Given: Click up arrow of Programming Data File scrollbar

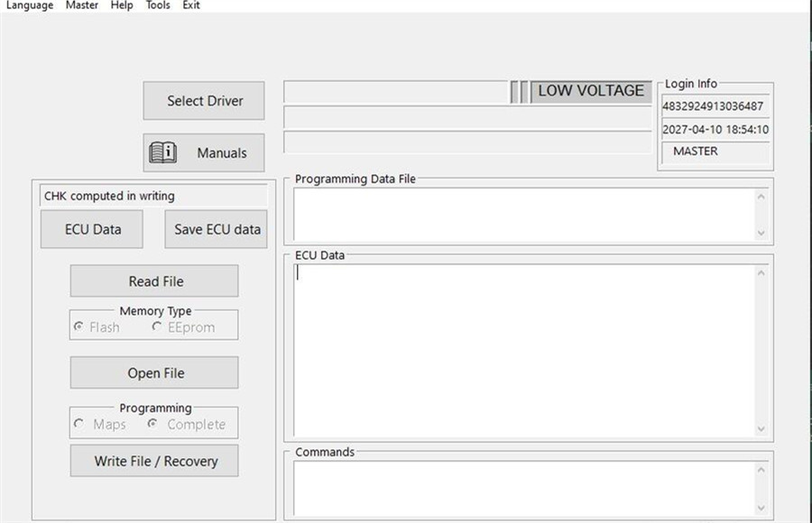Looking at the screenshot, I should point(761,197).
